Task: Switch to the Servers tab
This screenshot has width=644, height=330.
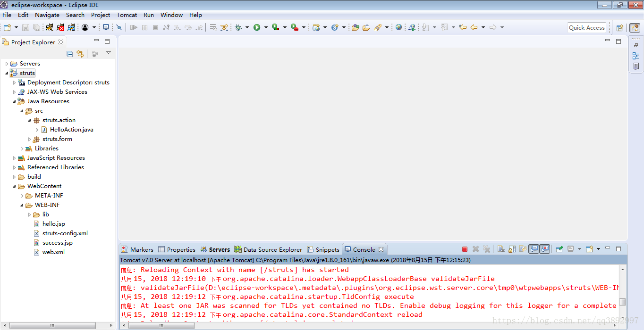Action: click(x=215, y=249)
